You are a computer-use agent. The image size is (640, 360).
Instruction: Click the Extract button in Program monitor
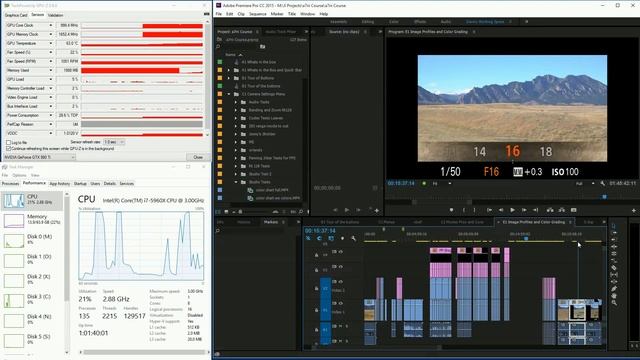click(562, 210)
